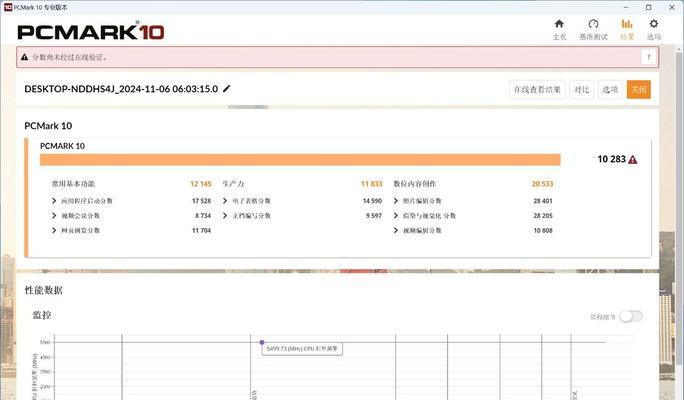The width and height of the screenshot is (684, 400).
Task: Click the orange PCMark 10 score bar
Action: pos(300,160)
